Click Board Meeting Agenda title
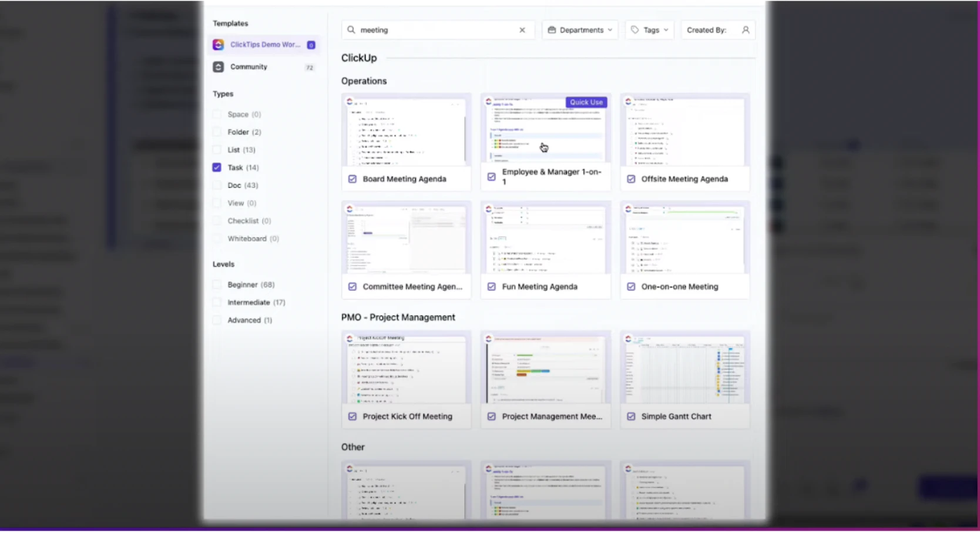 click(x=404, y=179)
